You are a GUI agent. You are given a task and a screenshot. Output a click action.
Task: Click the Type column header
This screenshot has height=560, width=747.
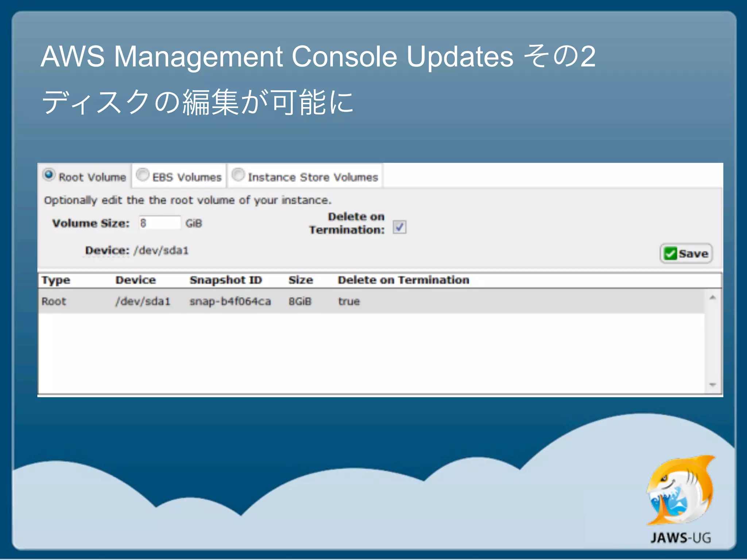pyautogui.click(x=56, y=280)
